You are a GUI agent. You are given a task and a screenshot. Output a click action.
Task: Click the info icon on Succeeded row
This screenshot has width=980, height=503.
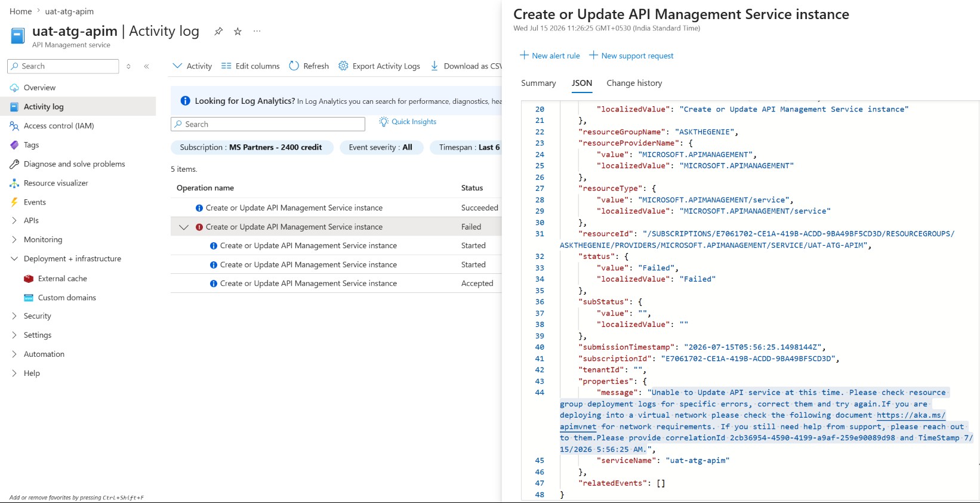(x=199, y=208)
